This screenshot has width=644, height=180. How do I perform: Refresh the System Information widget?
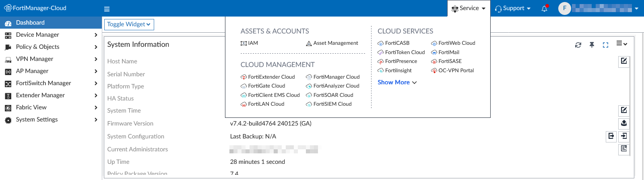pos(578,45)
